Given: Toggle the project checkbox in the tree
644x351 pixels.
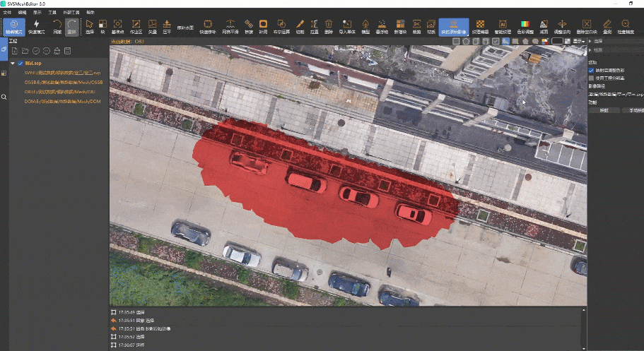Looking at the screenshot, I should click(x=21, y=63).
